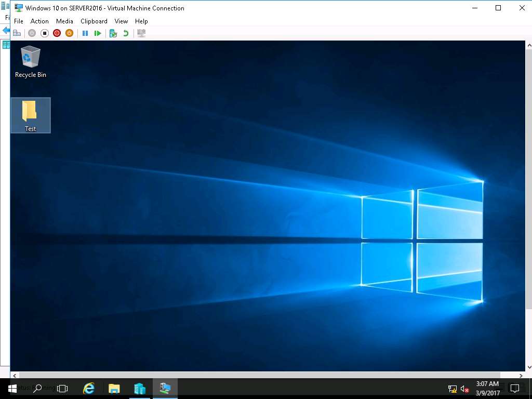Image resolution: width=532 pixels, height=399 pixels.
Task: Create a checkpoint with the toolbar icon
Action: coord(113,33)
